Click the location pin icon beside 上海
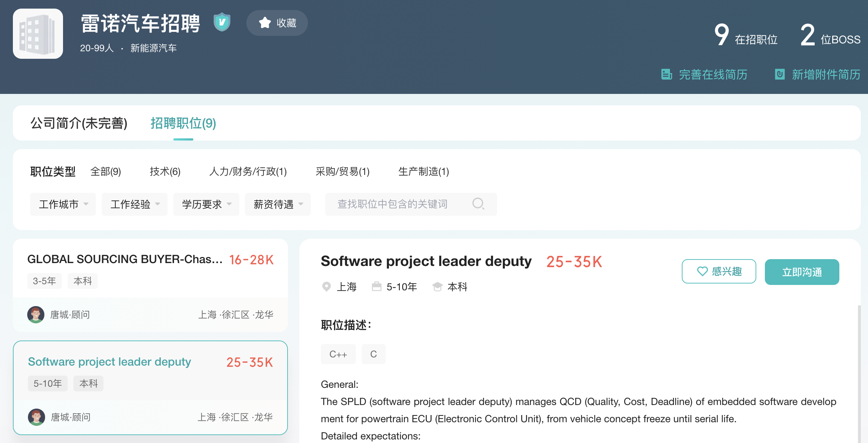This screenshot has width=868, height=443. [326, 287]
